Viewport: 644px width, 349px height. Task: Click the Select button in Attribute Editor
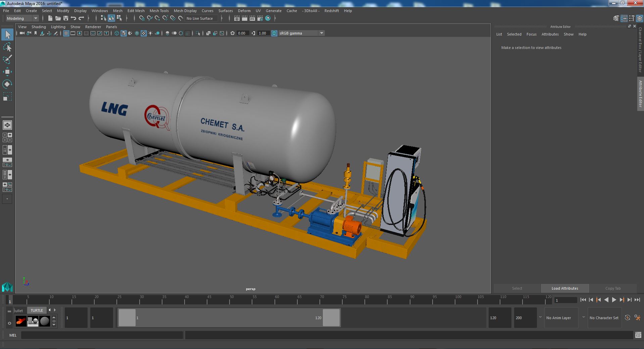(517, 288)
